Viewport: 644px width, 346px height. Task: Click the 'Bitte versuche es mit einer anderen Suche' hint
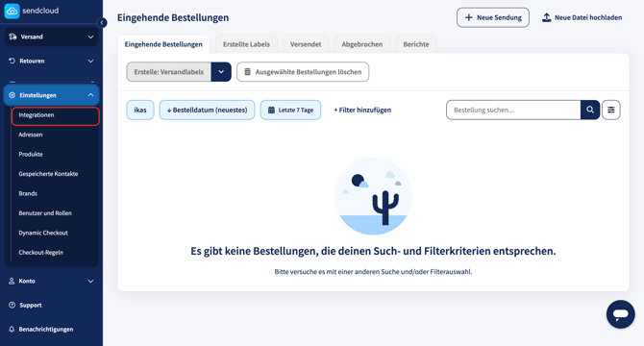tap(373, 272)
